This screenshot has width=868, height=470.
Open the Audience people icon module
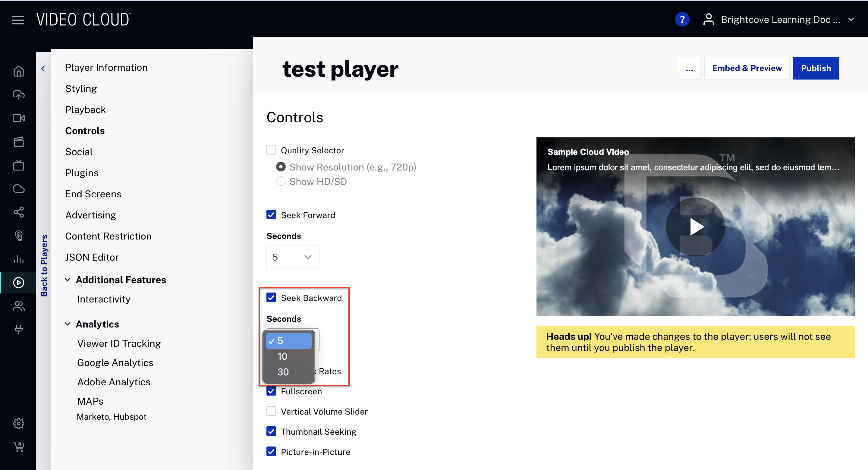(x=18, y=306)
